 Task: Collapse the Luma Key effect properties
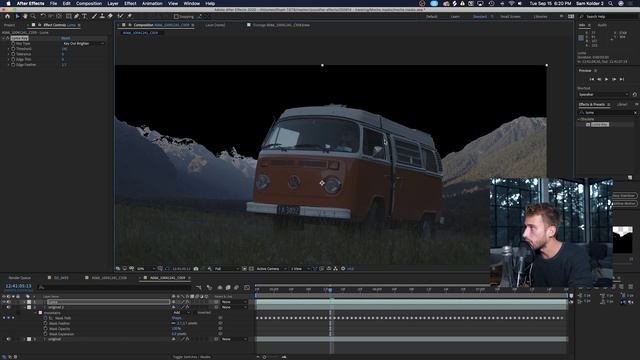click(x=4, y=38)
